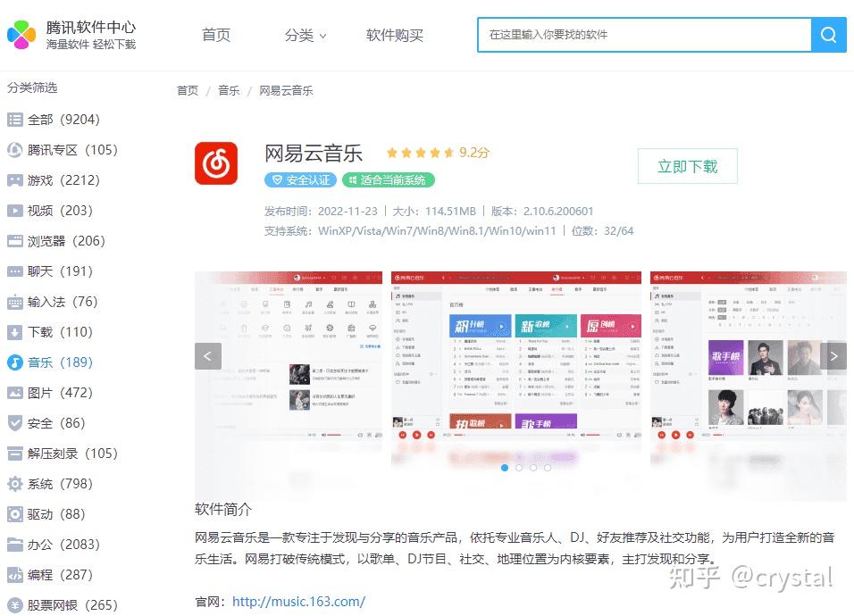Viewport: 854px width, 616px height.
Task: Select the 安全 category shield icon
Action: (14, 423)
